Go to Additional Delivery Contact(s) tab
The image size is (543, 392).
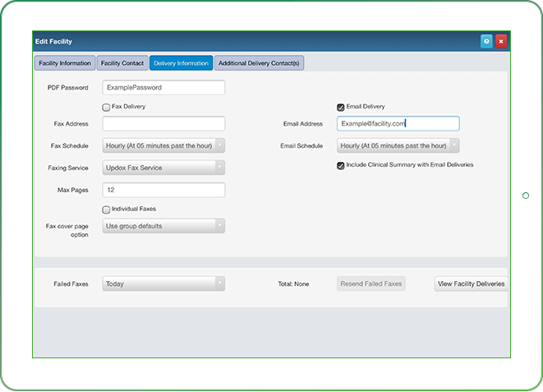[259, 63]
